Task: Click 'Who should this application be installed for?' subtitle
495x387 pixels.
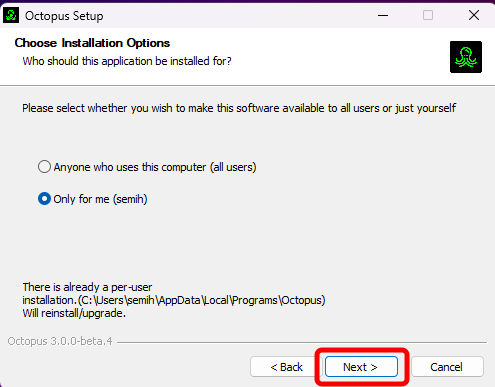Action: 127,61
